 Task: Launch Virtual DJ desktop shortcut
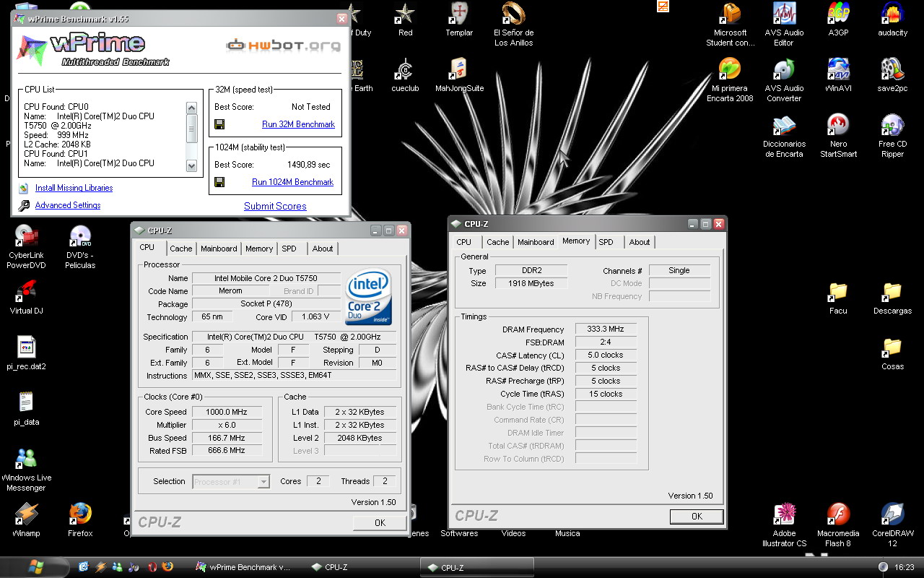tap(27, 298)
